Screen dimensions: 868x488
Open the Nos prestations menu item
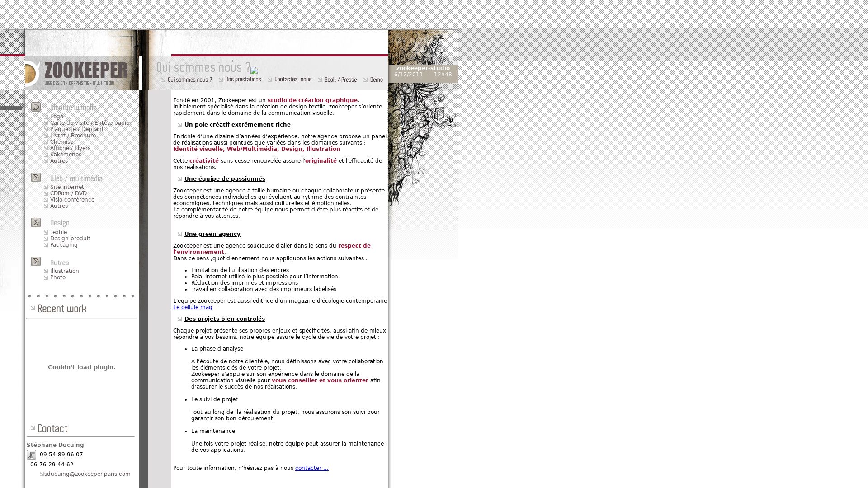point(243,79)
